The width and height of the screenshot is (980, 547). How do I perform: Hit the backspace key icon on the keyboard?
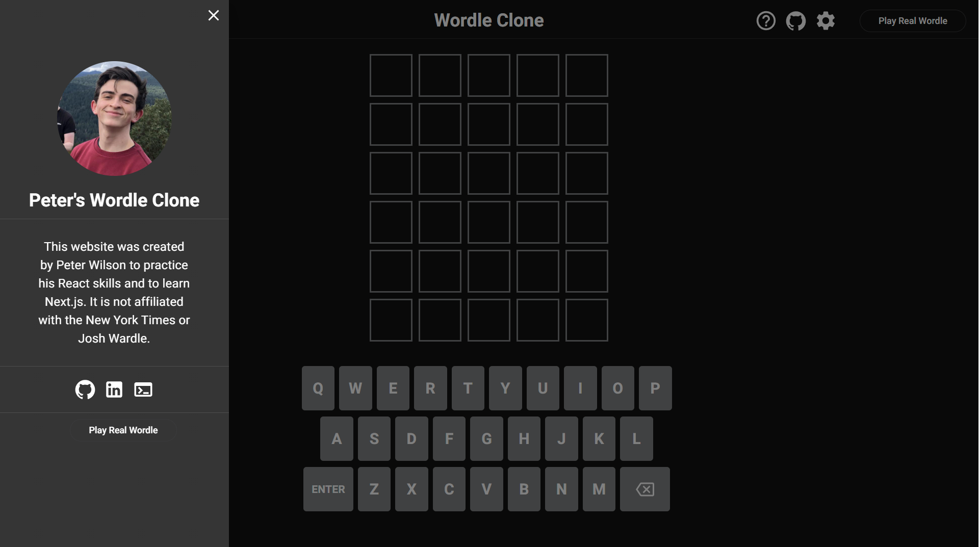pos(645,489)
